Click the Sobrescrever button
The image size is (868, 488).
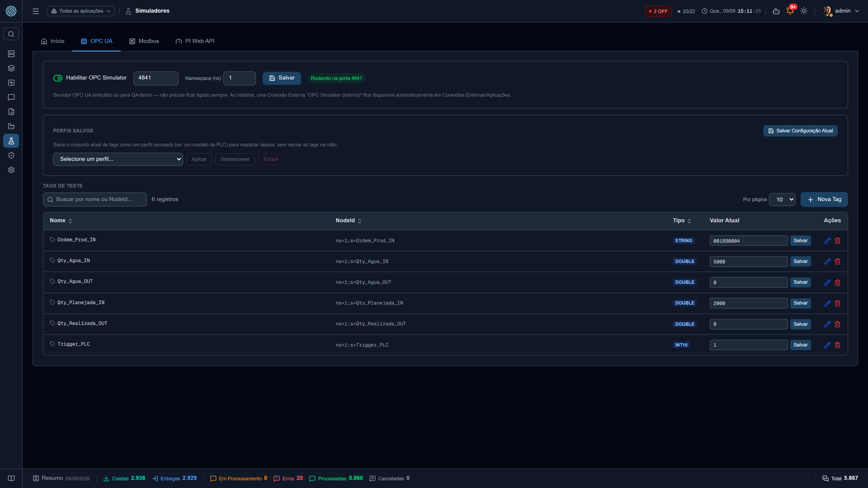235,159
